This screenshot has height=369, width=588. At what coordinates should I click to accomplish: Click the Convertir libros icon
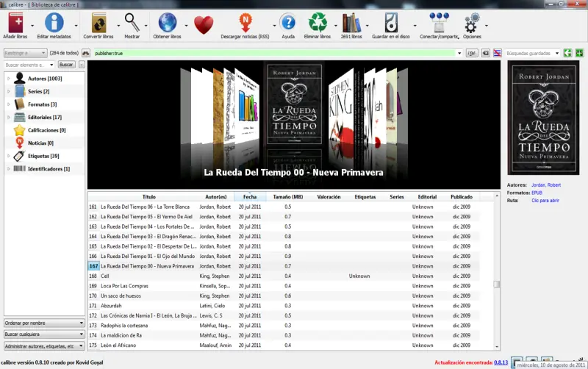99,23
